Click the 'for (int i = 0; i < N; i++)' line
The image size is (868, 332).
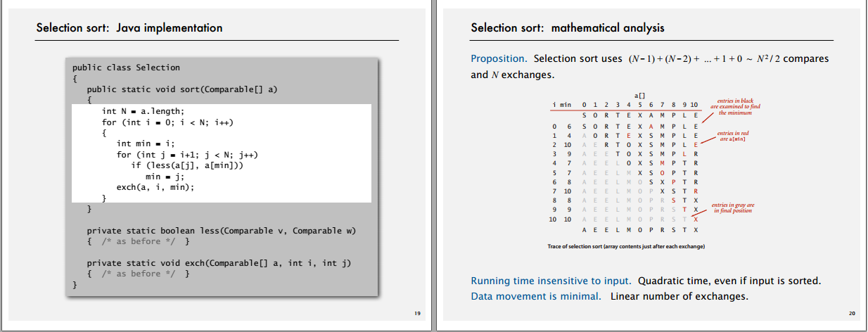point(167,122)
